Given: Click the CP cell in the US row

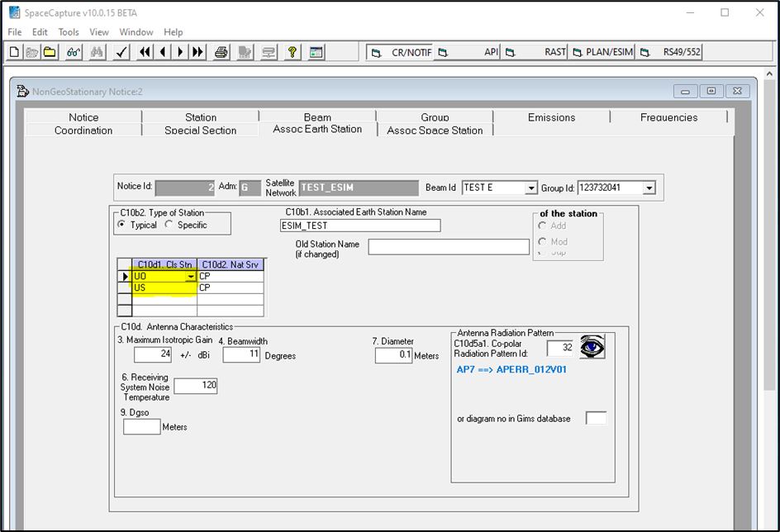Looking at the screenshot, I should (231, 287).
